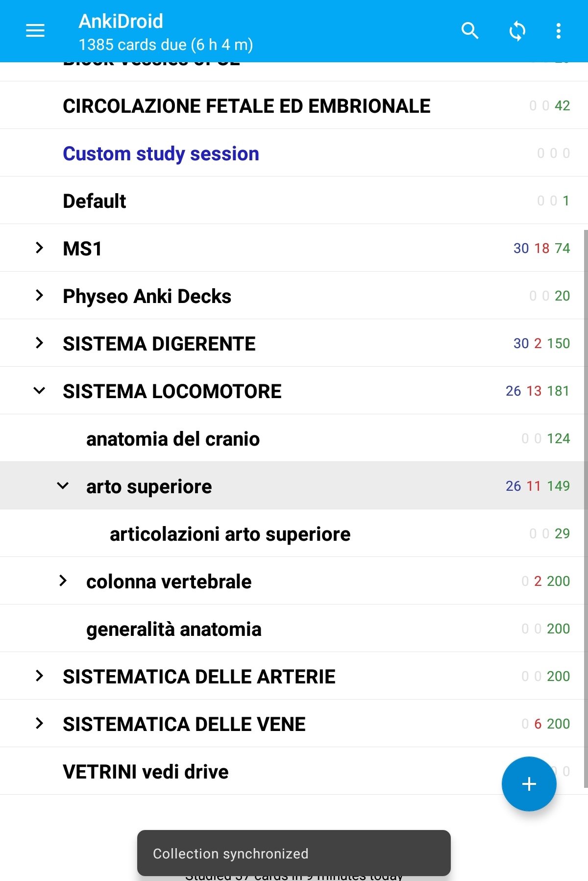This screenshot has height=881, width=588.
Task: Tap the blue plus add button
Action: pos(529,783)
